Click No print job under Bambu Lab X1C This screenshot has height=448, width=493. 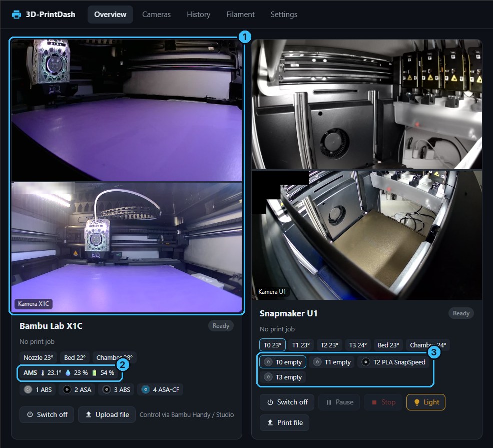click(x=37, y=342)
